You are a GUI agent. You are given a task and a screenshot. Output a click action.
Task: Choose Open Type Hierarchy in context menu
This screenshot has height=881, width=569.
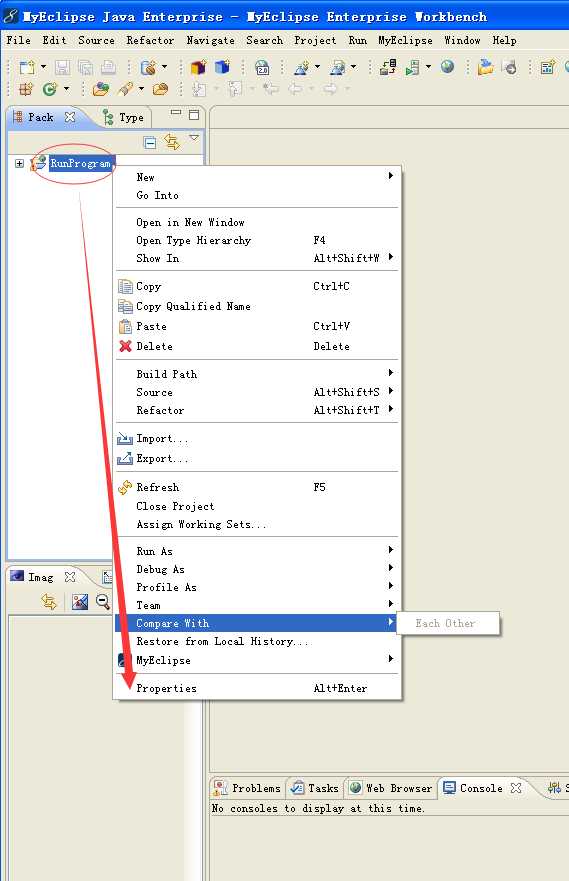click(x=258, y=240)
